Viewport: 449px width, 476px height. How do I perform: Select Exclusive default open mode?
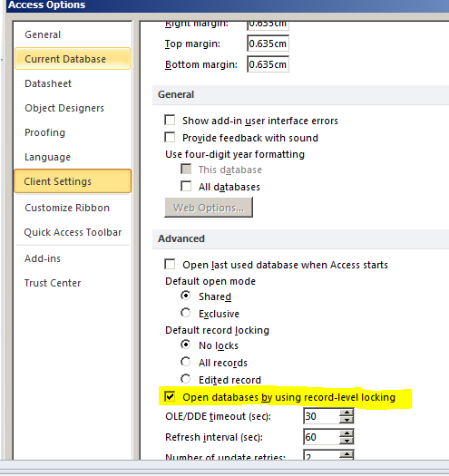[186, 313]
